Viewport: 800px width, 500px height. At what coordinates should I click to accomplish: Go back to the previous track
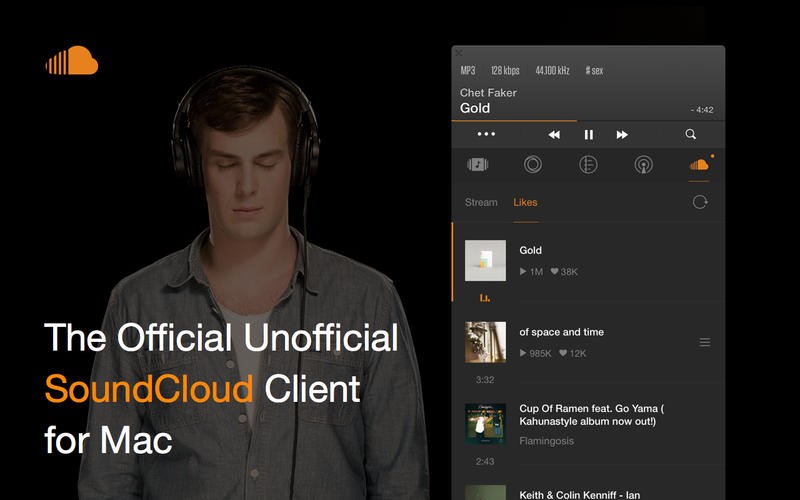point(554,135)
